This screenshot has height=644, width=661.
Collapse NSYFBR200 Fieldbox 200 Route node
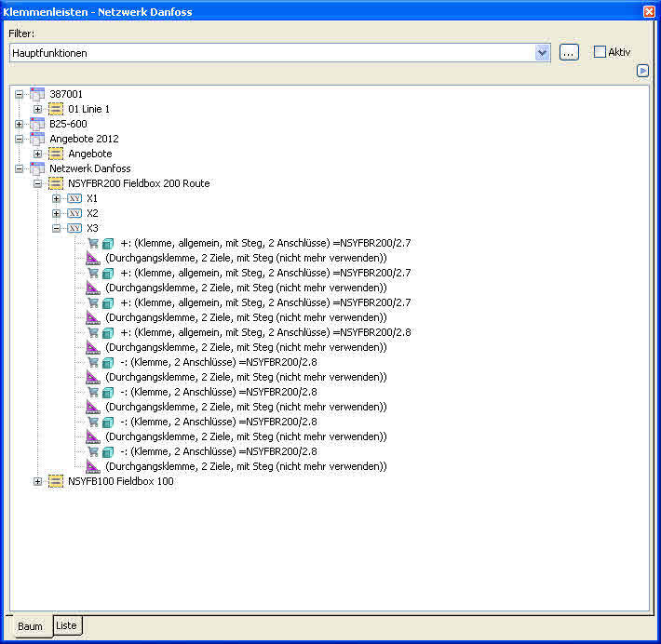point(37,183)
